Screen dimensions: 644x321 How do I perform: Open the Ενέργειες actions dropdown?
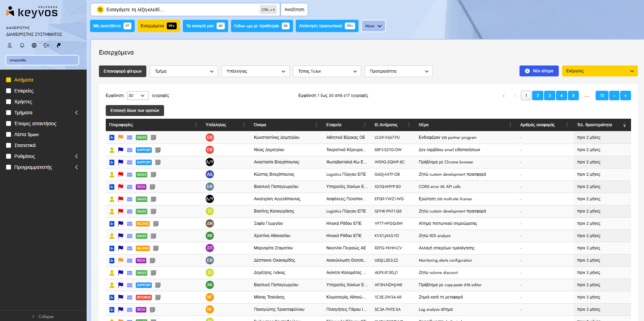coord(600,71)
